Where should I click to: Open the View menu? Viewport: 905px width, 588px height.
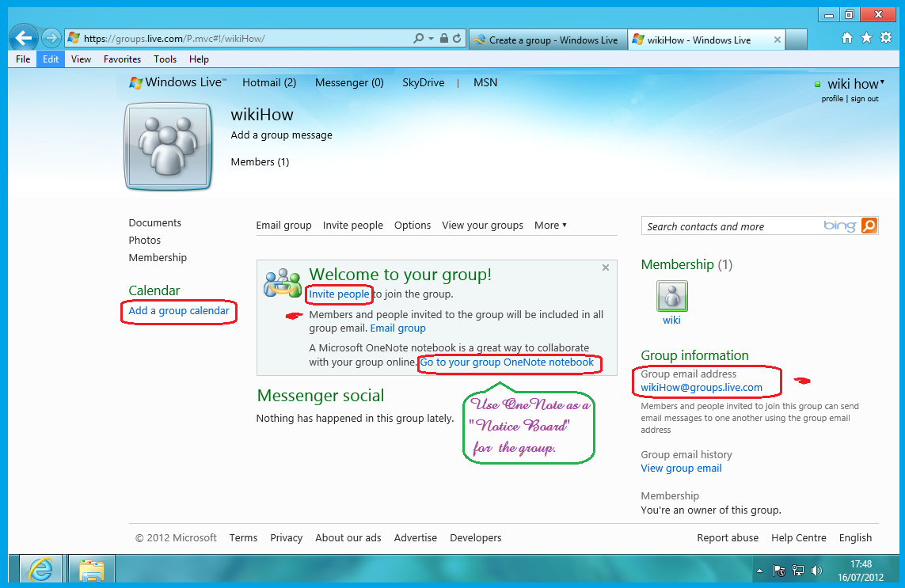pyautogui.click(x=81, y=59)
